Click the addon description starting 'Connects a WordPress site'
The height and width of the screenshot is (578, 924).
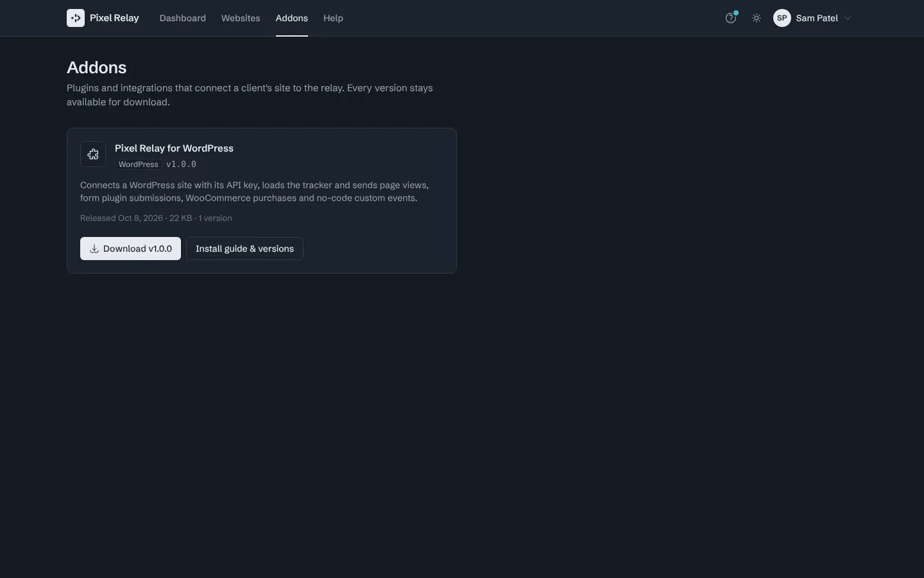pos(255,191)
